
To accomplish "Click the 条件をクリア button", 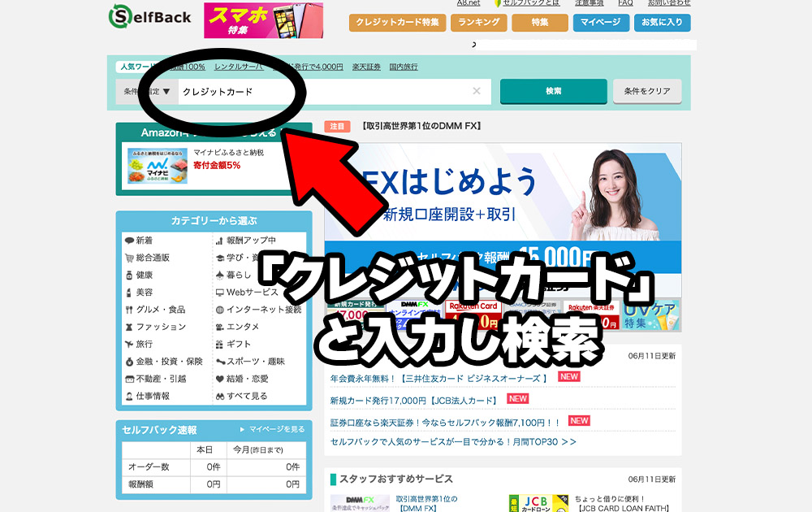I will coord(647,91).
